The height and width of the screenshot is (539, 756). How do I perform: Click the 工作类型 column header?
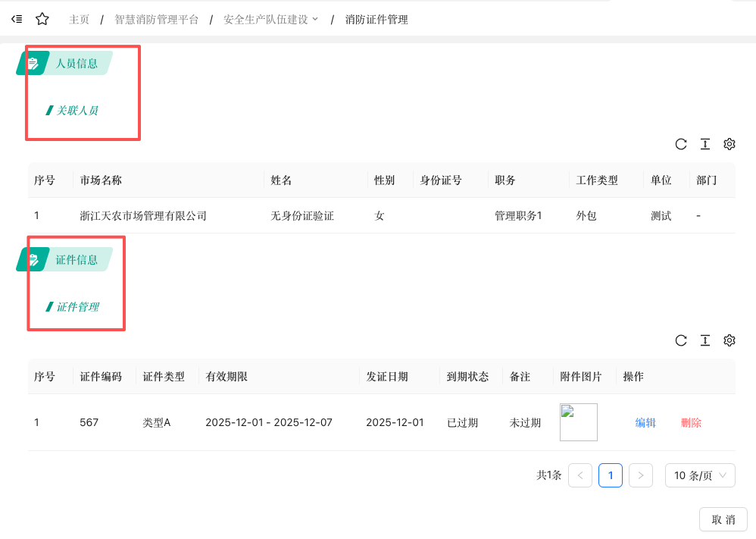[597, 180]
